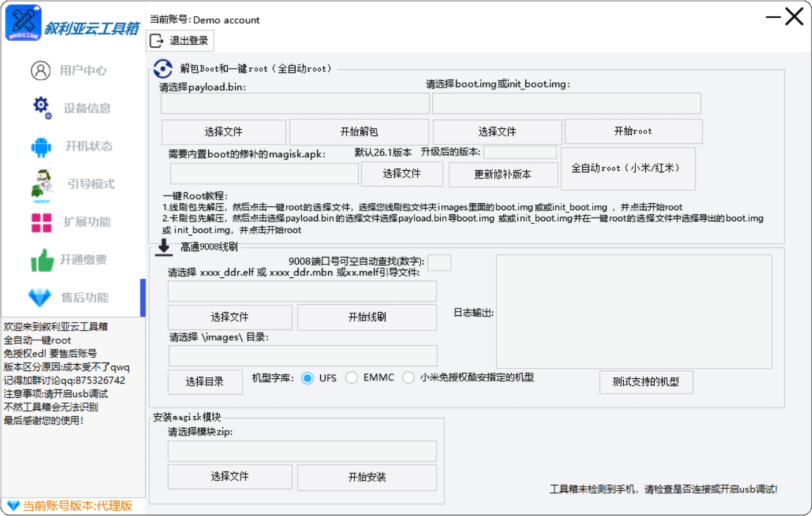Open the 用户中心 sidebar menu
The image size is (812, 516).
tap(83, 70)
